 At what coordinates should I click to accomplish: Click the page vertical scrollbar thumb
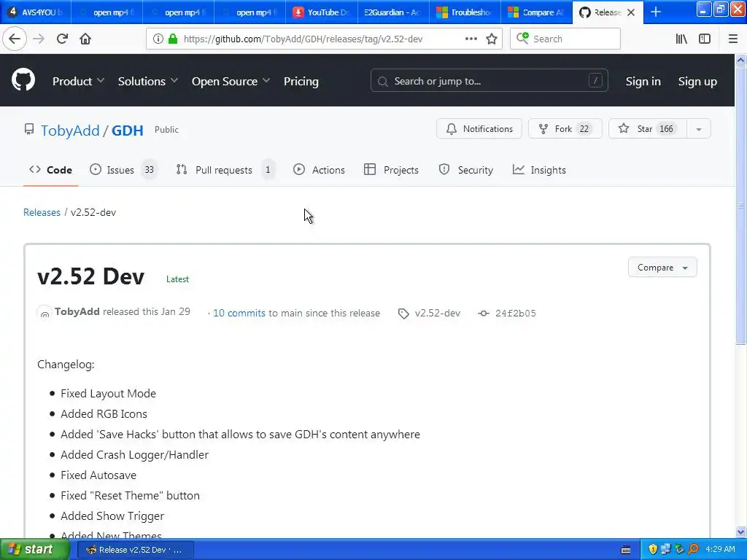(x=741, y=205)
